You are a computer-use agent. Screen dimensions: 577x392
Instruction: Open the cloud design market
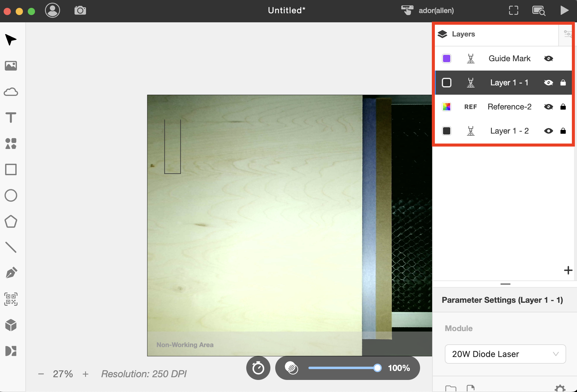pos(11,92)
